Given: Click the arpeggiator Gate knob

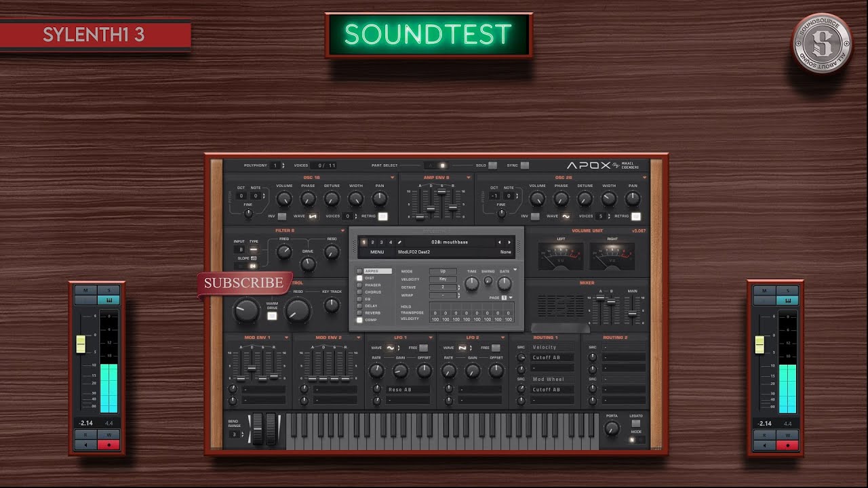Looking at the screenshot, I should point(505,283).
